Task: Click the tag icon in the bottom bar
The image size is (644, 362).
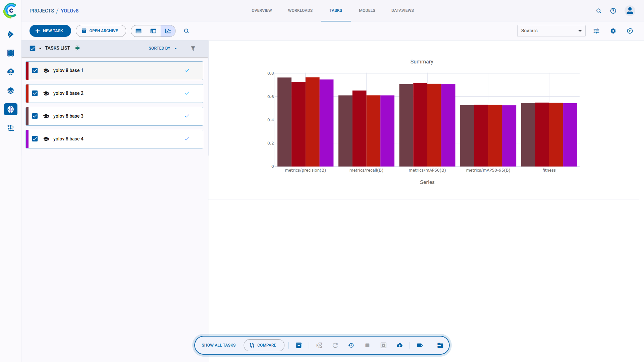Action: pos(420,345)
